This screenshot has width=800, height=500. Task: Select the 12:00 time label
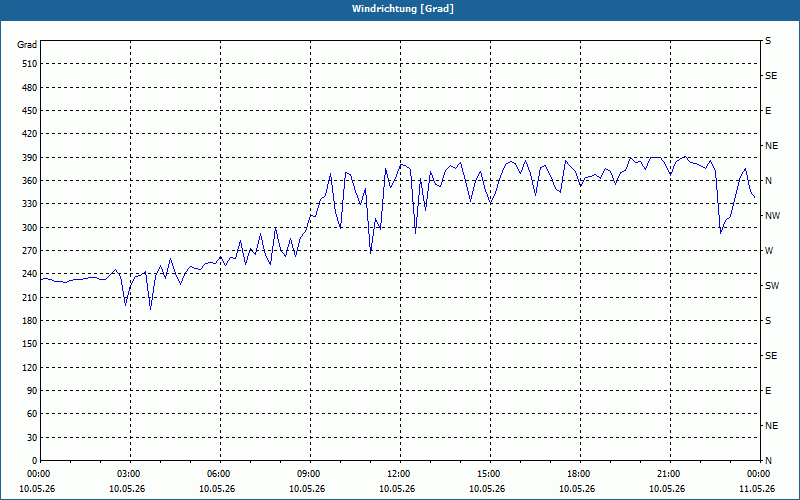point(400,474)
